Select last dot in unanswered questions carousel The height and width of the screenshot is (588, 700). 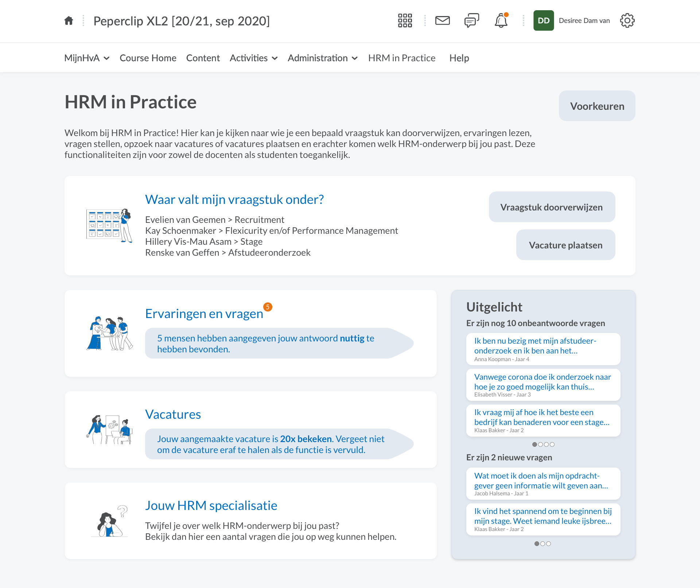pyautogui.click(x=552, y=444)
